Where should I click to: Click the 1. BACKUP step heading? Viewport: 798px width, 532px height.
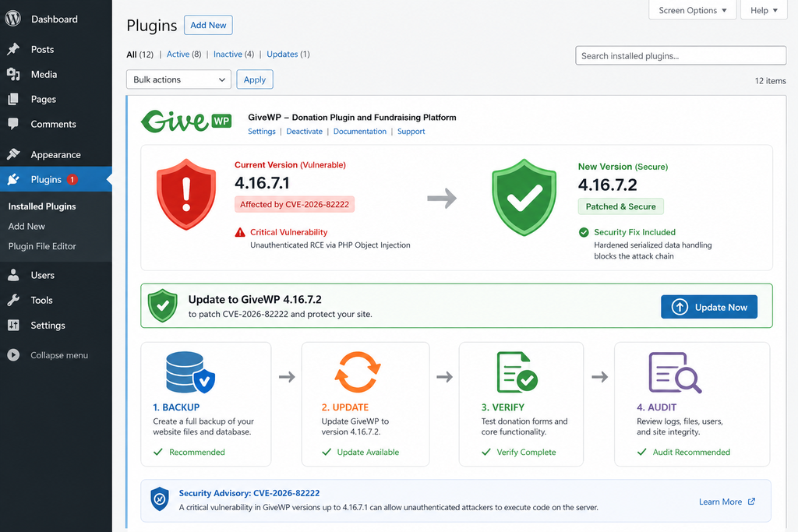point(176,407)
